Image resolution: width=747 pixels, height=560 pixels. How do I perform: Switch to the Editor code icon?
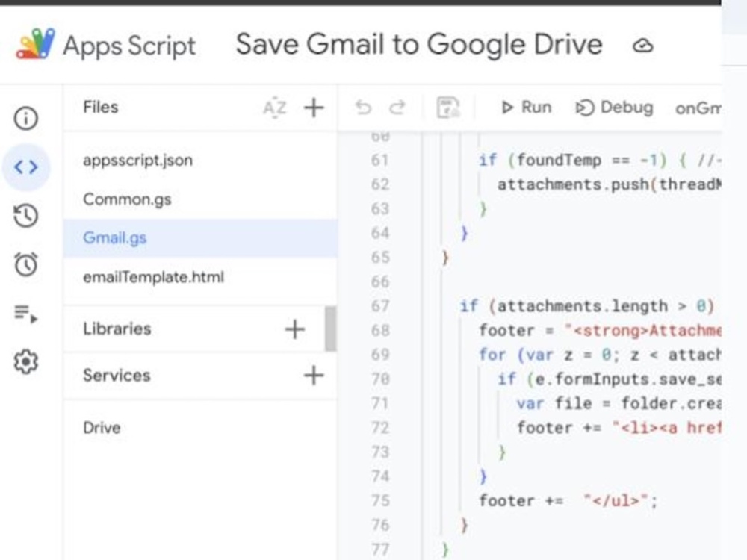(x=25, y=167)
